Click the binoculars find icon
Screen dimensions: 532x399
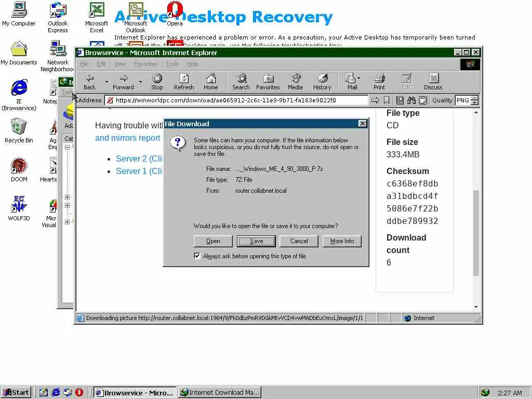pos(411,100)
